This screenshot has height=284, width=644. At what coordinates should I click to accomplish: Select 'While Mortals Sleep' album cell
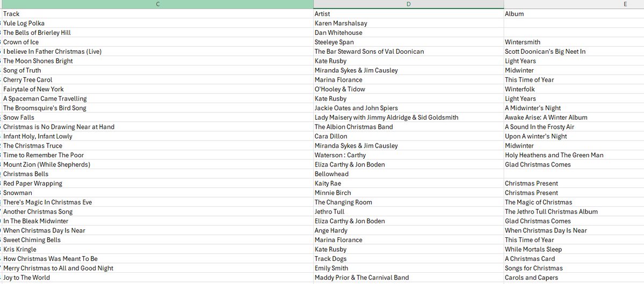pyautogui.click(x=574, y=250)
